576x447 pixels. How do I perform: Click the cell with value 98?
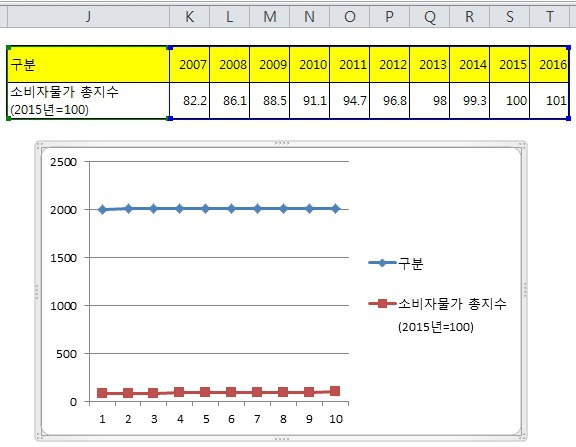pyautogui.click(x=429, y=100)
